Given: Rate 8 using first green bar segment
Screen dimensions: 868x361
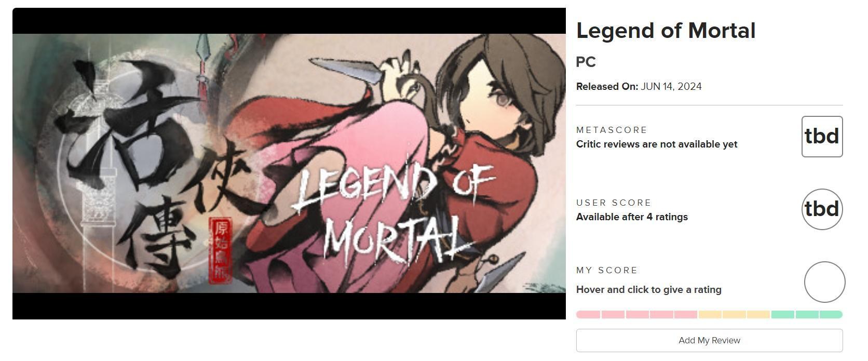Looking at the screenshot, I should point(783,314).
